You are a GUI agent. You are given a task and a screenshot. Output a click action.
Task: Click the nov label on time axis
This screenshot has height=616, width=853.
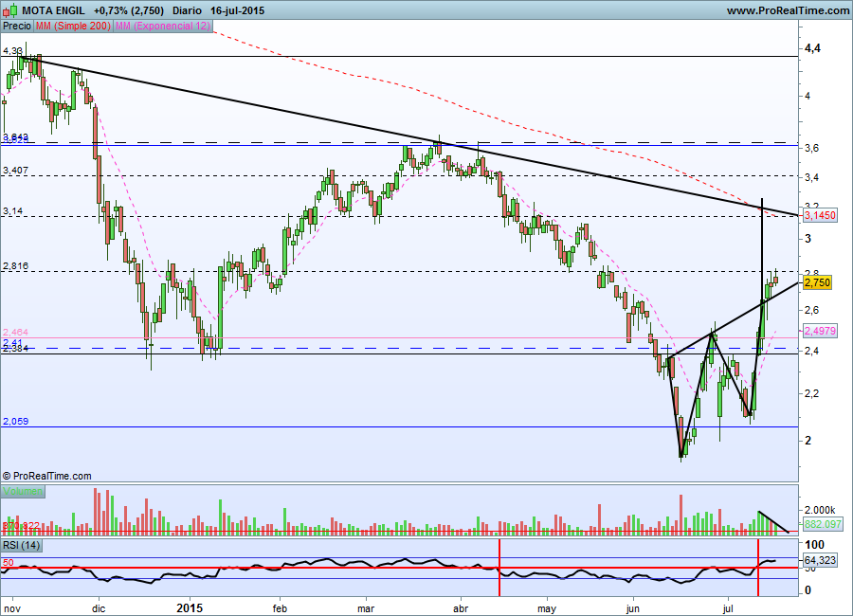pyautogui.click(x=12, y=608)
